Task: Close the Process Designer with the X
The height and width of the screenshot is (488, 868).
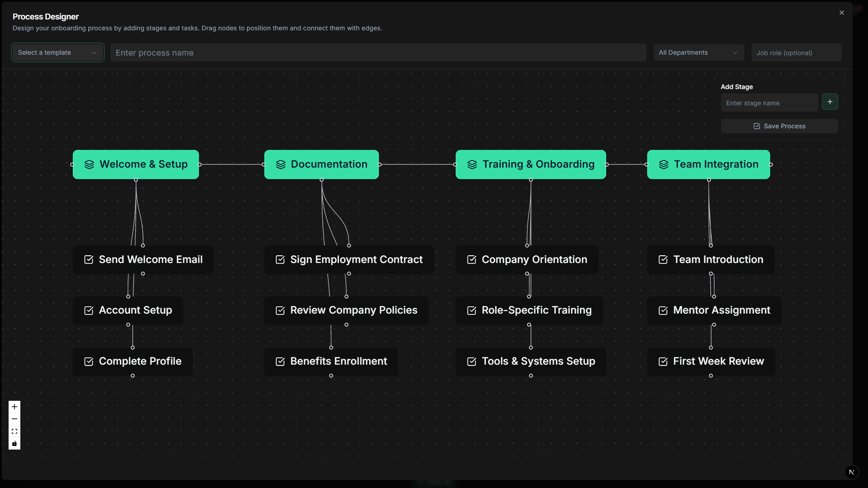Action: click(842, 12)
